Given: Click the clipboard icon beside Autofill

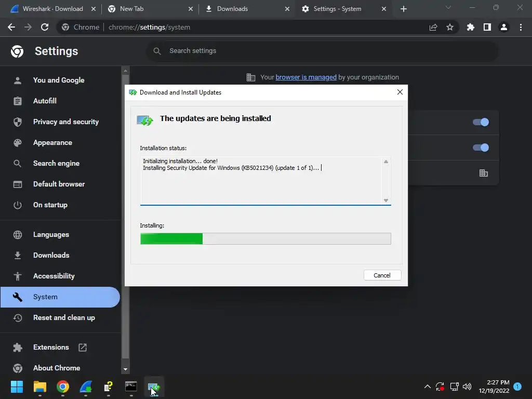Looking at the screenshot, I should 18,101.
